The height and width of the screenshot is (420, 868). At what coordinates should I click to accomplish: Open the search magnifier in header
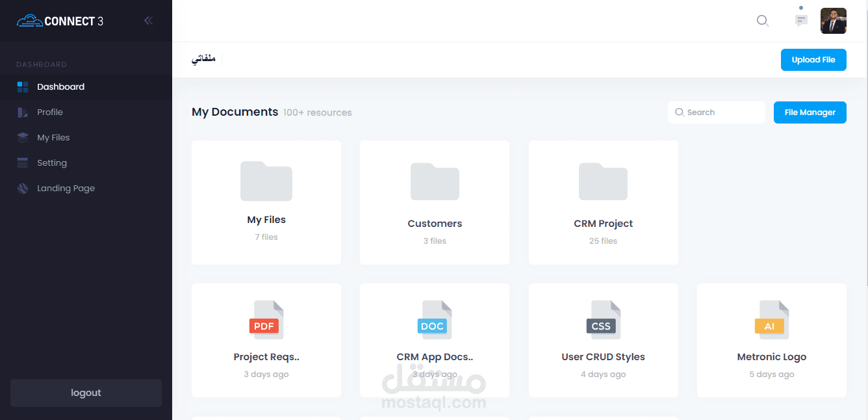(x=763, y=21)
